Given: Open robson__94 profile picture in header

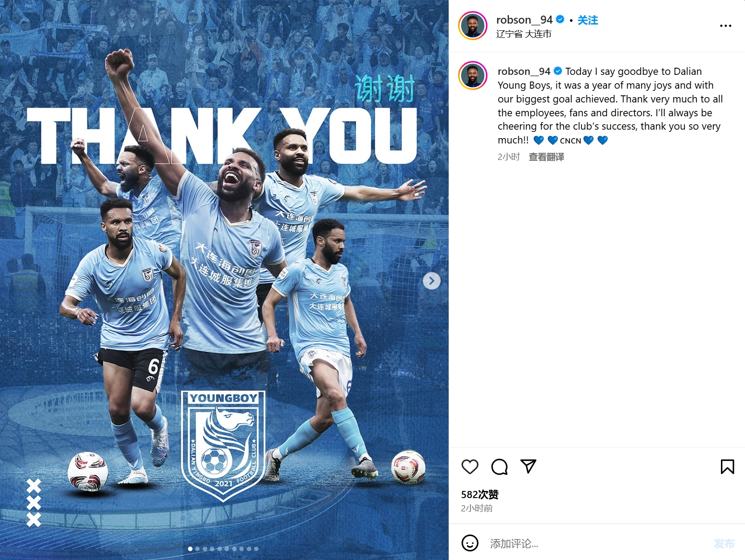Looking at the screenshot, I should point(473,26).
